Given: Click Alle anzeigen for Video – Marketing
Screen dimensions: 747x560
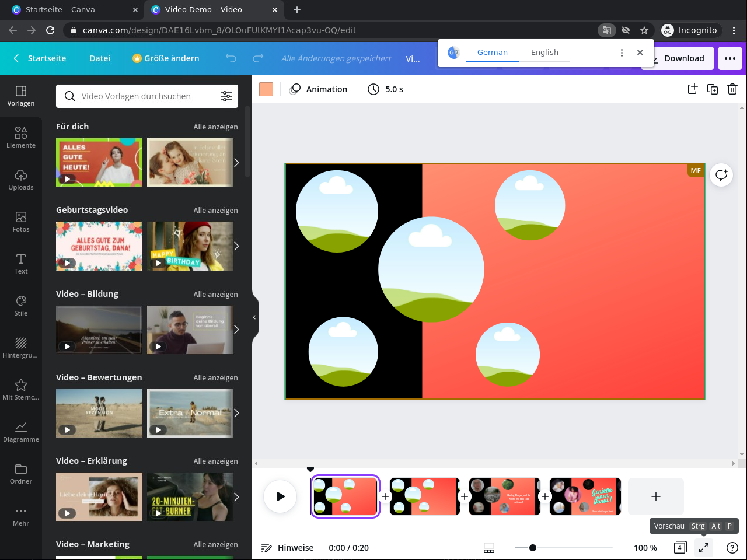Looking at the screenshot, I should coord(216,545).
